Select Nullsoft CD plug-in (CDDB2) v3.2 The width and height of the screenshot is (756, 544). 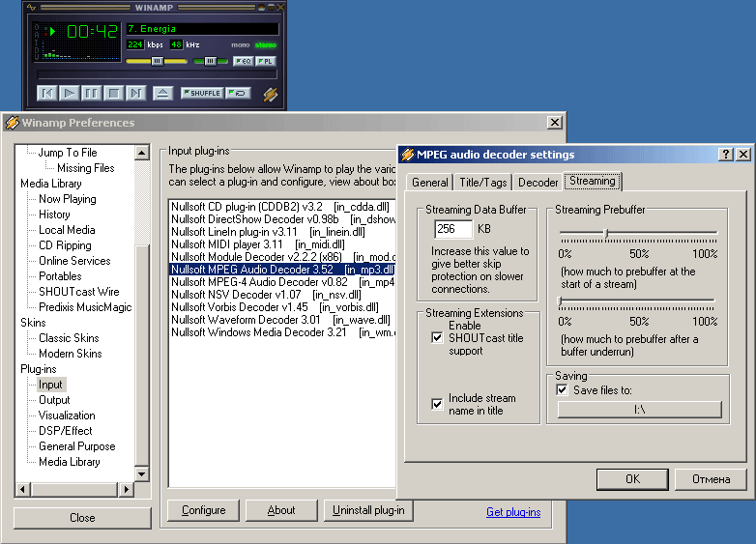pyautogui.click(x=281, y=207)
